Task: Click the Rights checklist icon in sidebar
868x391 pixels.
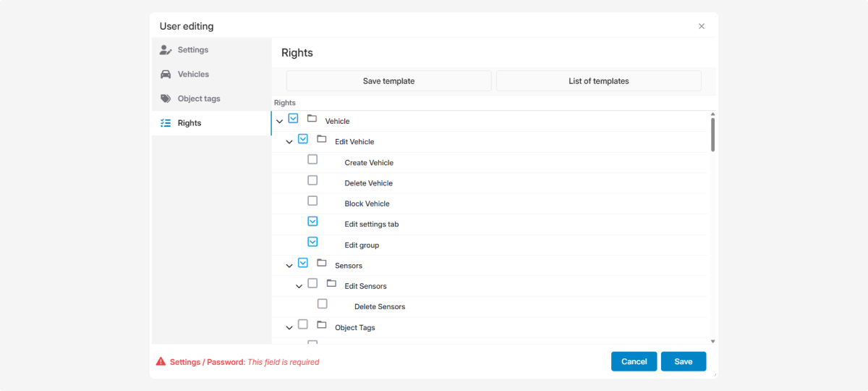Action: [x=166, y=123]
